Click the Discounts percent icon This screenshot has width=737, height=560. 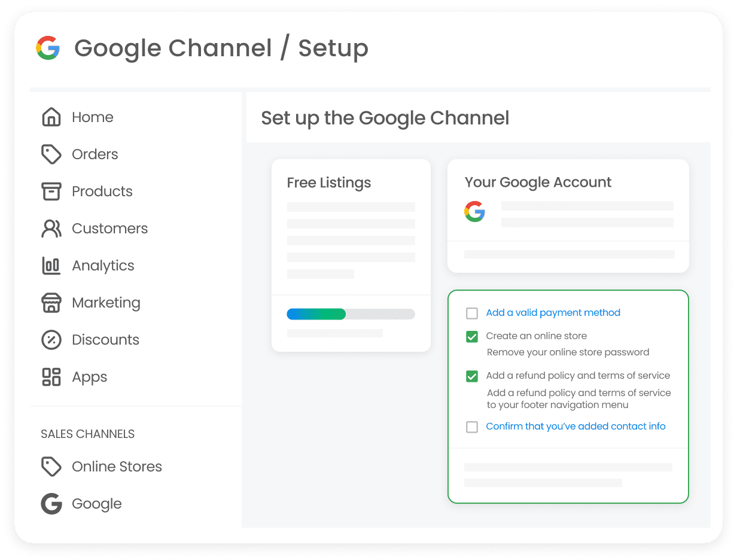click(x=51, y=340)
